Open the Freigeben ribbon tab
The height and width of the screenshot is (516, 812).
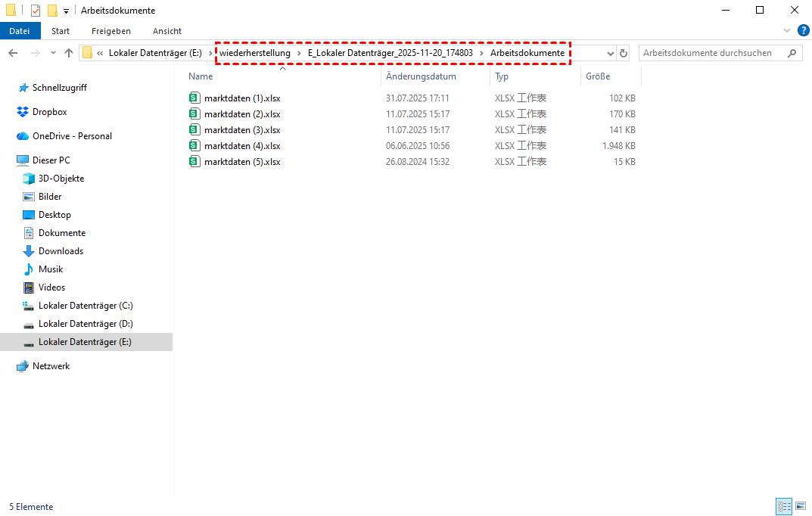pyautogui.click(x=110, y=31)
